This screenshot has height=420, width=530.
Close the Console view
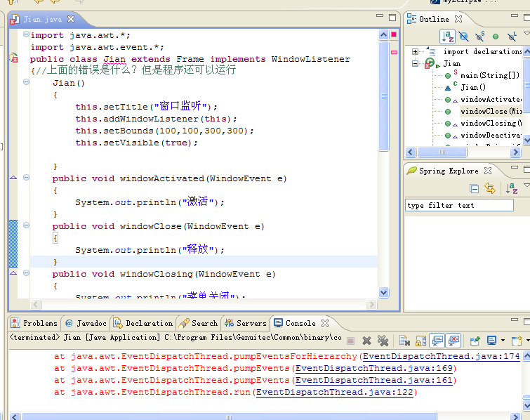pyautogui.click(x=325, y=323)
